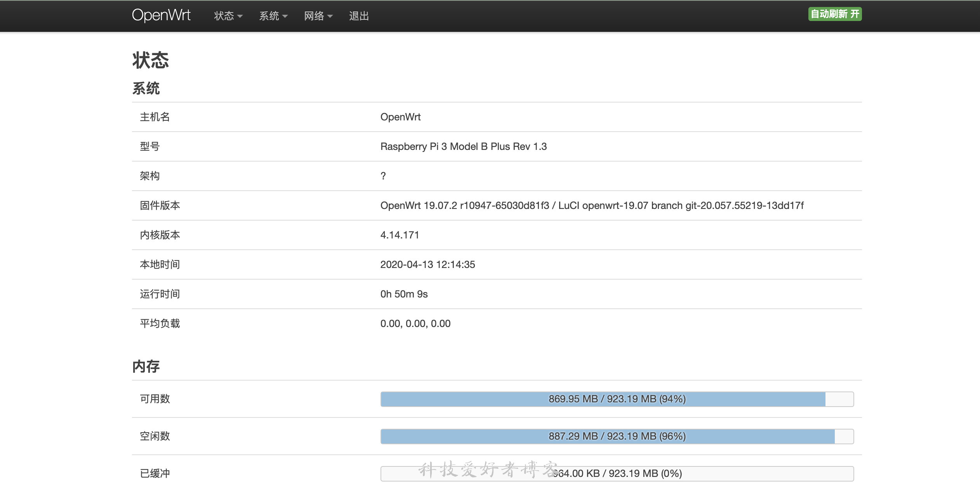Click the 内存 section heading

[x=146, y=366]
